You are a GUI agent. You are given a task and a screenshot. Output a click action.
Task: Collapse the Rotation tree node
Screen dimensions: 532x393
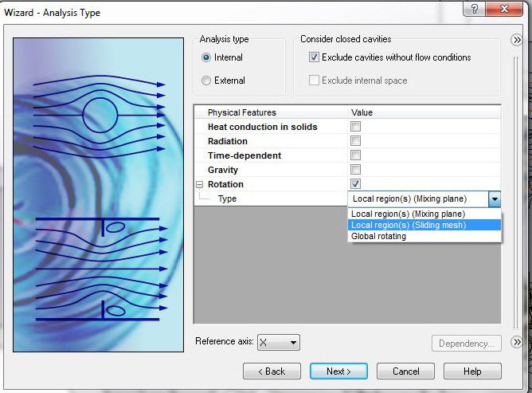click(199, 184)
